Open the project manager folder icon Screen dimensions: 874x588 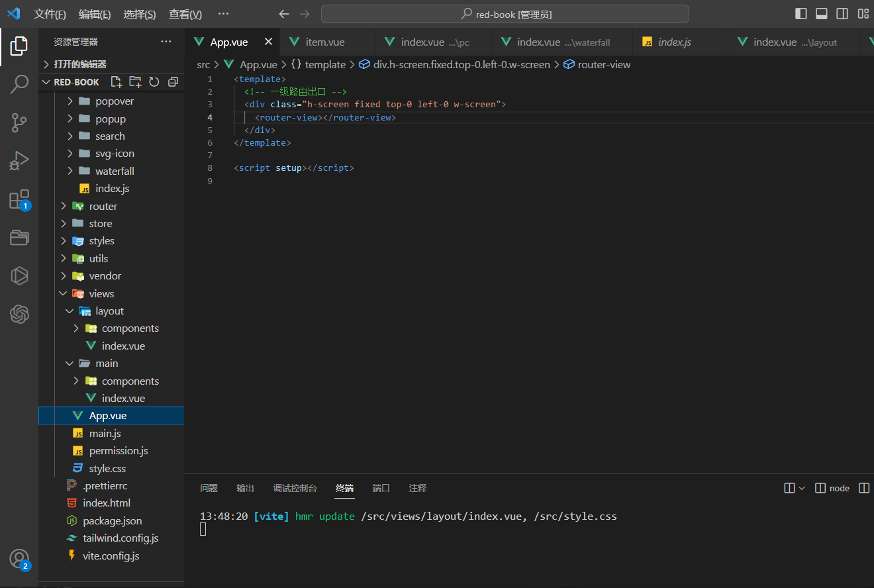(x=19, y=238)
